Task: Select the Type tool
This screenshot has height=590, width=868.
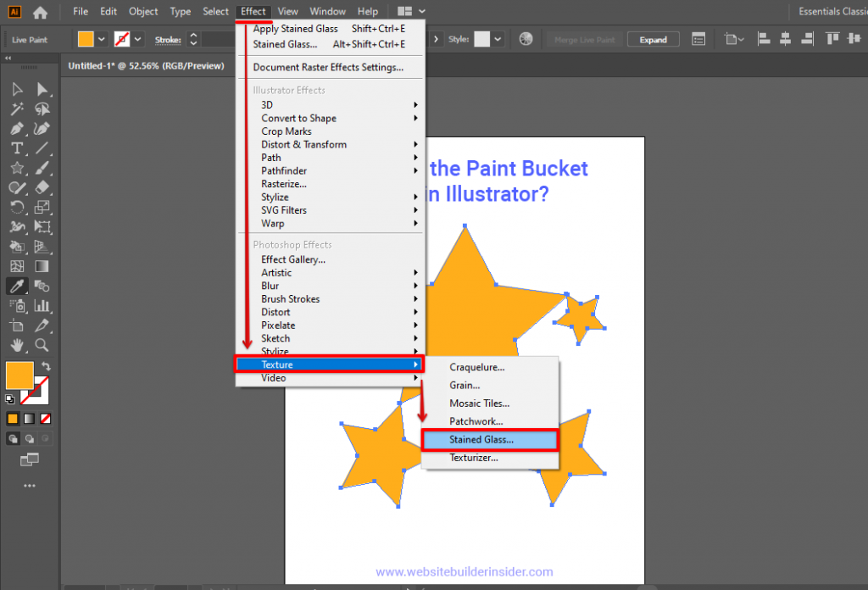Action: pos(17,148)
